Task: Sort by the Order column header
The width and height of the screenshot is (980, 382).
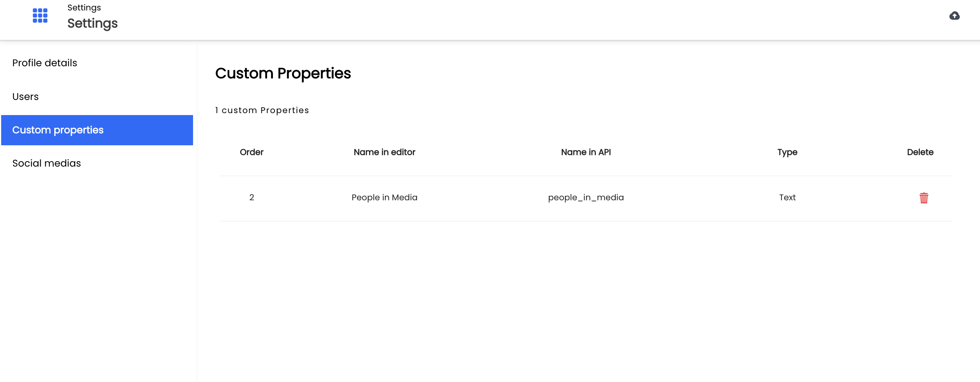Action: coord(252,152)
